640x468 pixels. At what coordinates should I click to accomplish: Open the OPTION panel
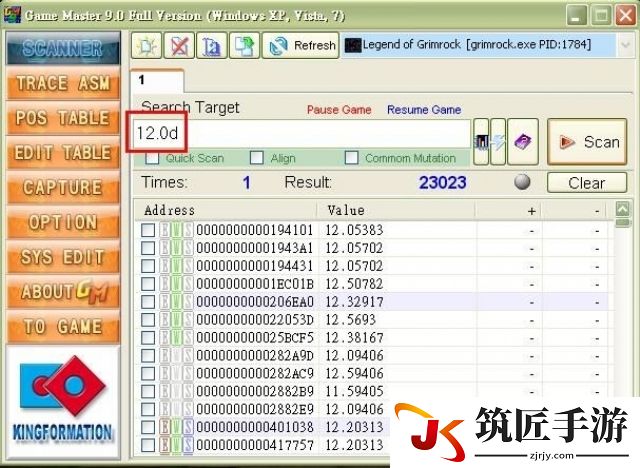[63, 222]
